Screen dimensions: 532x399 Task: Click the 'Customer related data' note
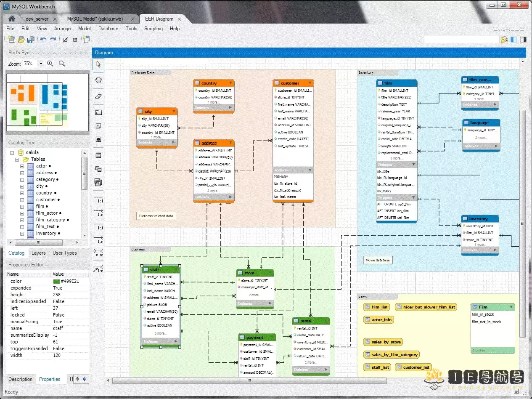(x=156, y=216)
